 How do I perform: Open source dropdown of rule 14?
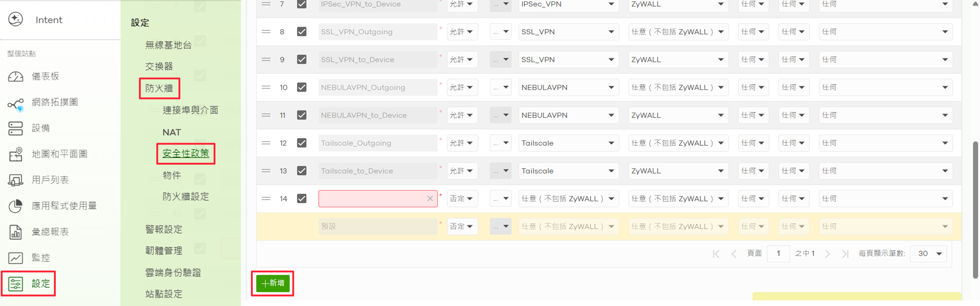tap(568, 199)
